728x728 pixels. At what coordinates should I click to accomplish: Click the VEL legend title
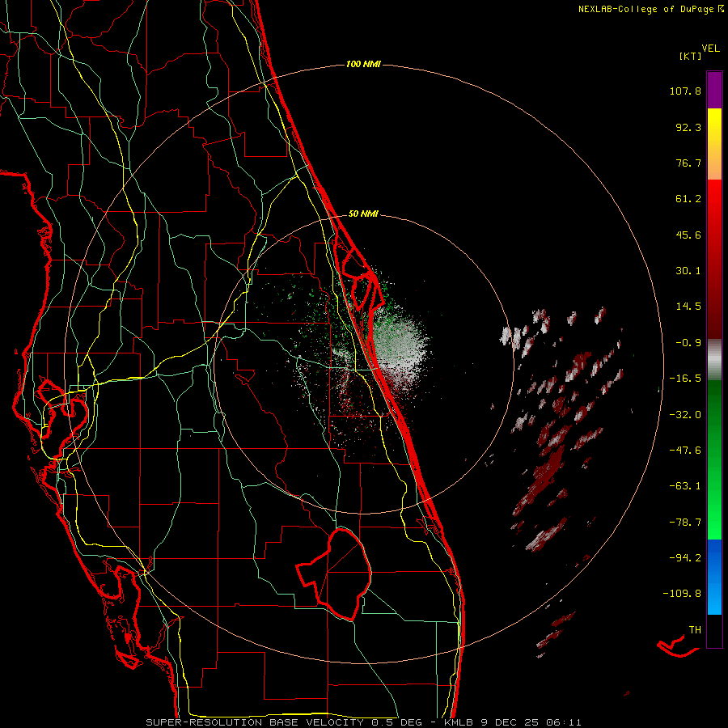(x=710, y=49)
